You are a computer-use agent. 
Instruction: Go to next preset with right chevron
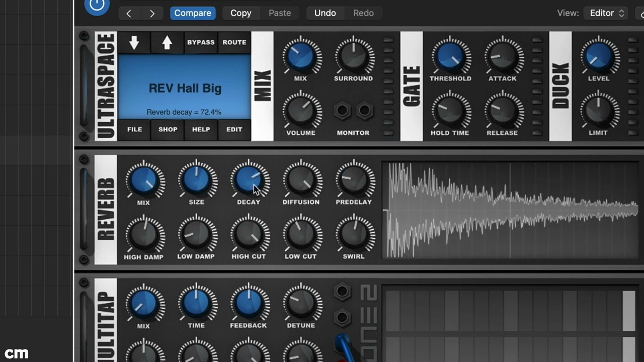click(152, 14)
